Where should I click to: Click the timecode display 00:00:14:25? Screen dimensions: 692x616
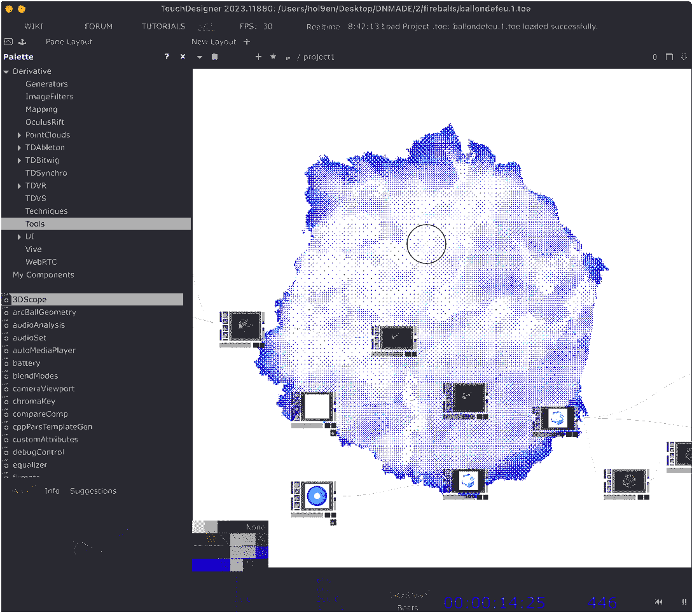click(494, 602)
